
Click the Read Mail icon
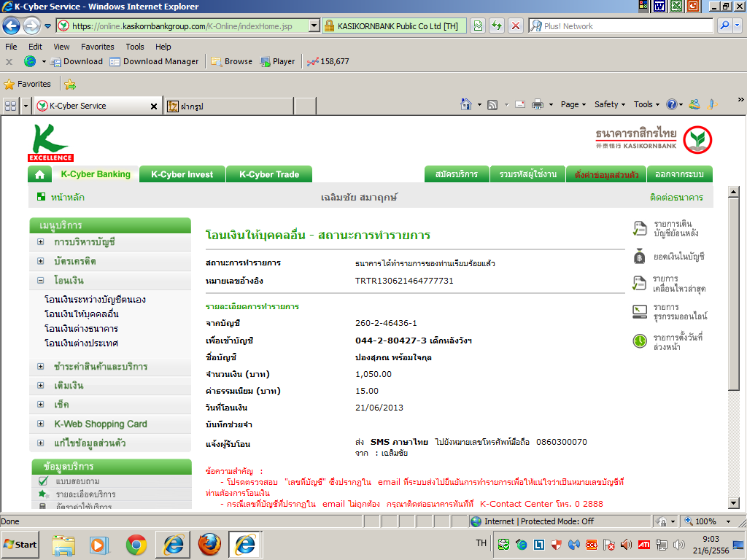point(520,104)
